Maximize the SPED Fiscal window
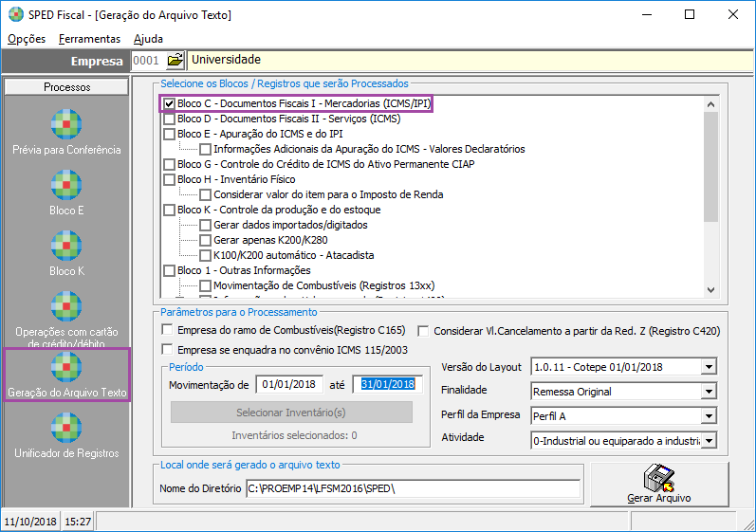 (690, 14)
